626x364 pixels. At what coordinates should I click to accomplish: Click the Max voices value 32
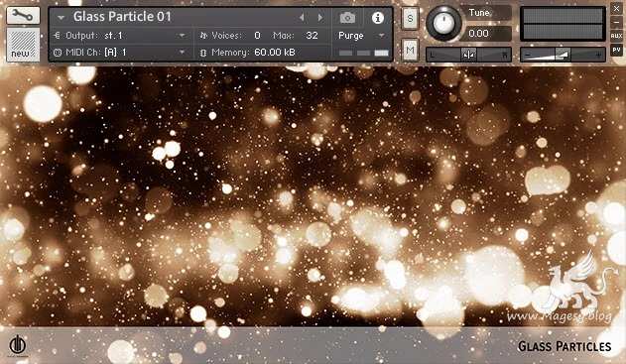click(x=312, y=36)
